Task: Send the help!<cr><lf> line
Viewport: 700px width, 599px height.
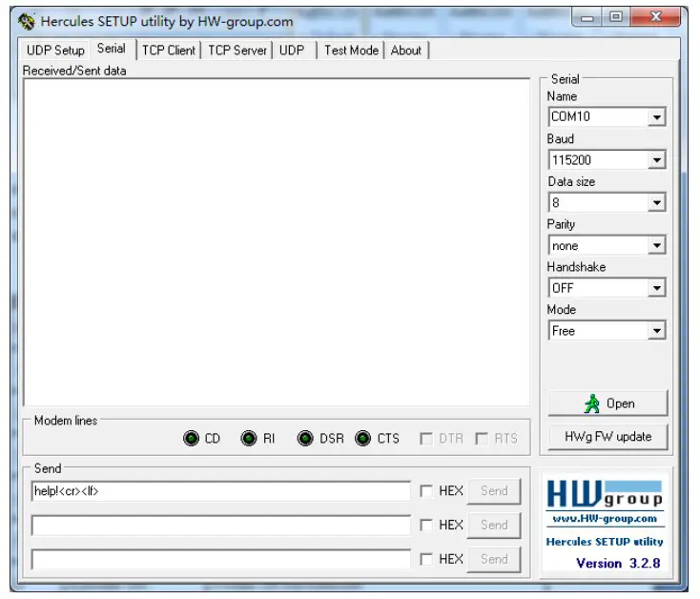Action: click(494, 491)
